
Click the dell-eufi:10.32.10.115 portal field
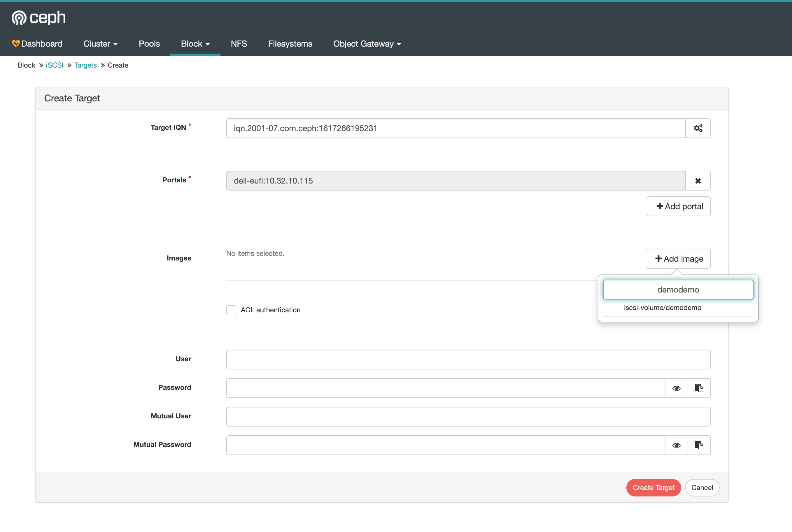(456, 181)
